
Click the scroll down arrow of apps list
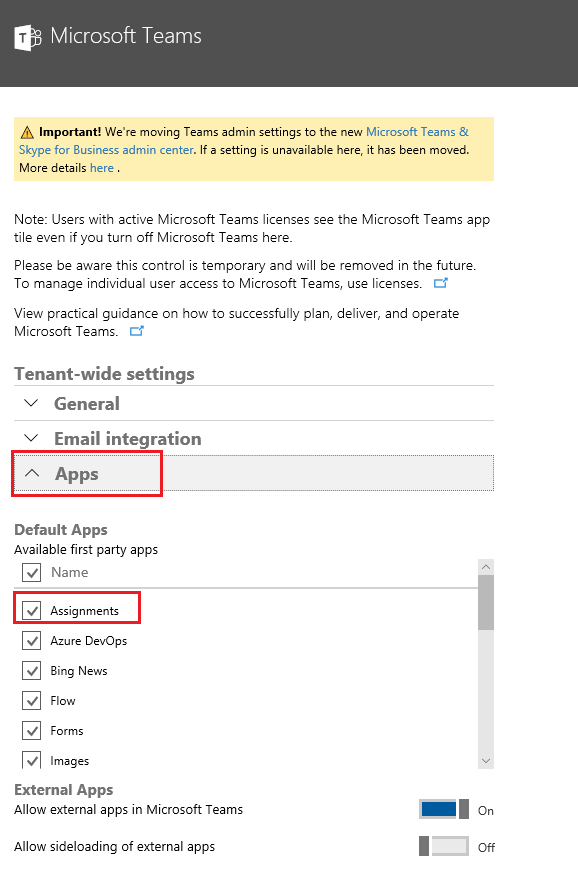486,761
